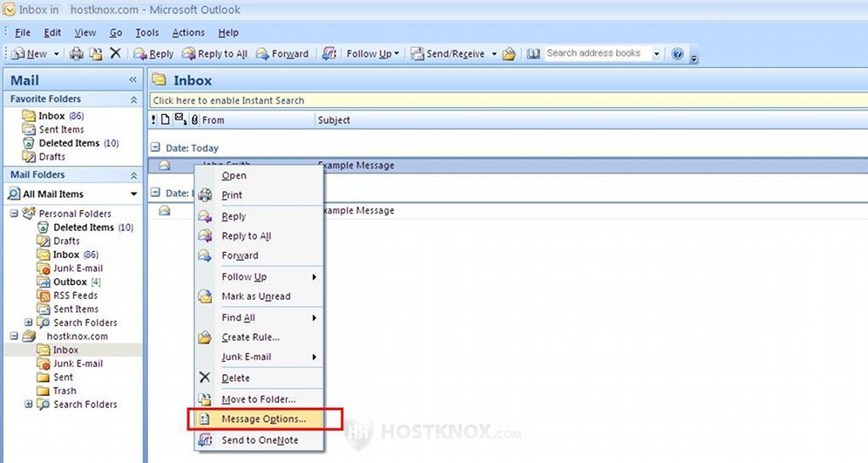
Task: Choose Print in the context menu
Action: [x=259, y=195]
